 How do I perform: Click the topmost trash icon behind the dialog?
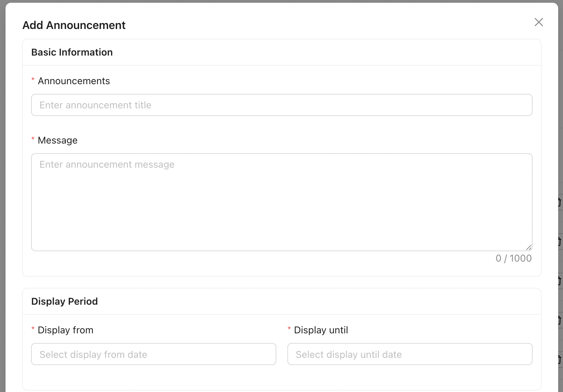(x=560, y=202)
